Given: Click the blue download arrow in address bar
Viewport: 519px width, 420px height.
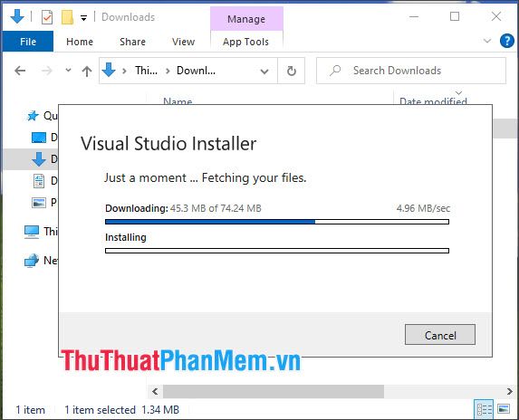Looking at the screenshot, I should pyautogui.click(x=109, y=70).
